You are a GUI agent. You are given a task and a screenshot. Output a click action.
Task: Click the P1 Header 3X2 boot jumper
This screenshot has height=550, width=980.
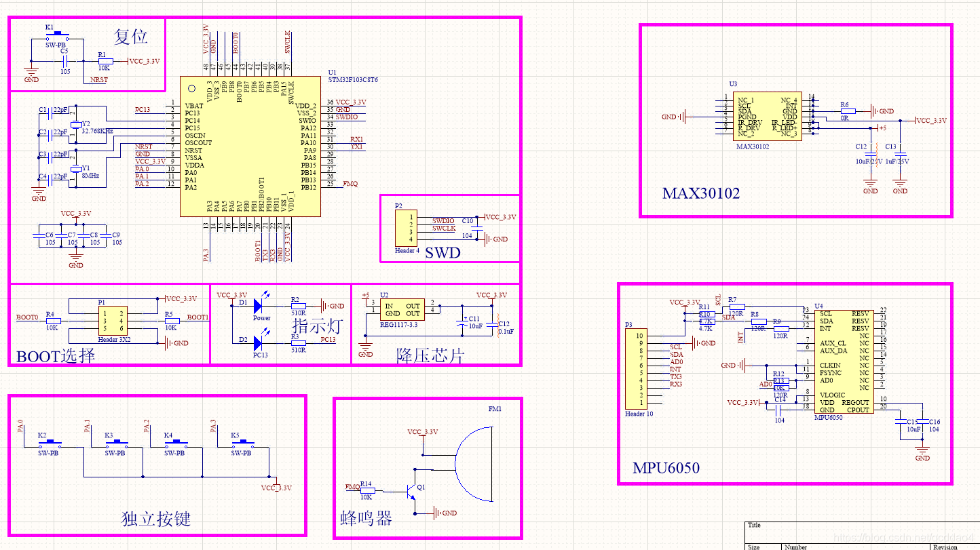coord(113,321)
